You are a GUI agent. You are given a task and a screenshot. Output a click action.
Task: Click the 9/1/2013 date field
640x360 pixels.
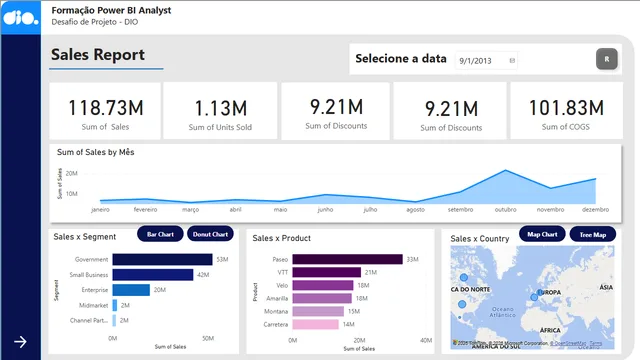[486, 61]
